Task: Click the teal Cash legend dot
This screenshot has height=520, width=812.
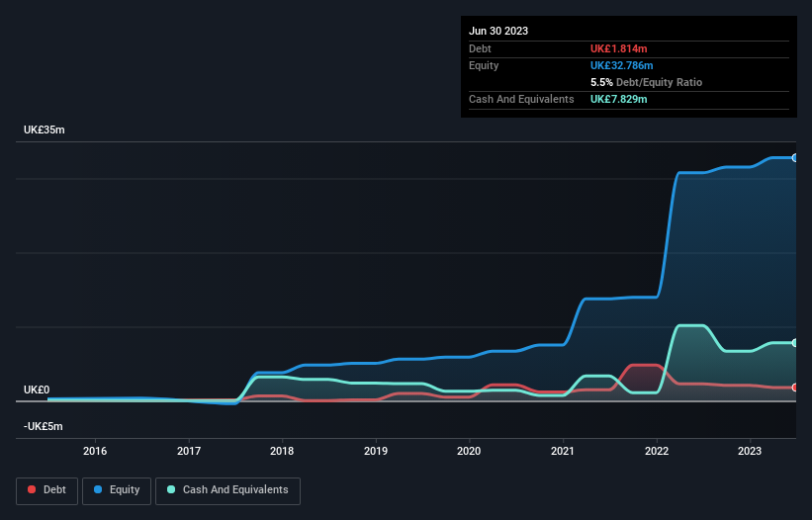Action: point(171,489)
